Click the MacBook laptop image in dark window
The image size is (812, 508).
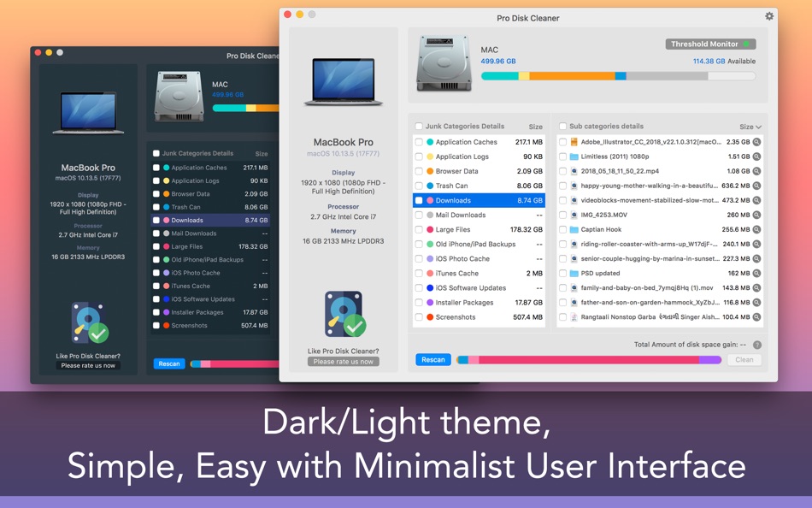click(88, 113)
